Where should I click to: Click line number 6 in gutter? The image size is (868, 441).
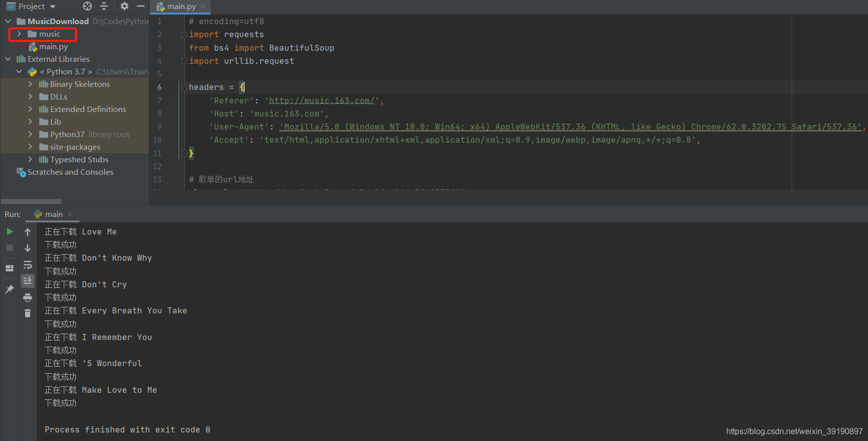point(159,87)
